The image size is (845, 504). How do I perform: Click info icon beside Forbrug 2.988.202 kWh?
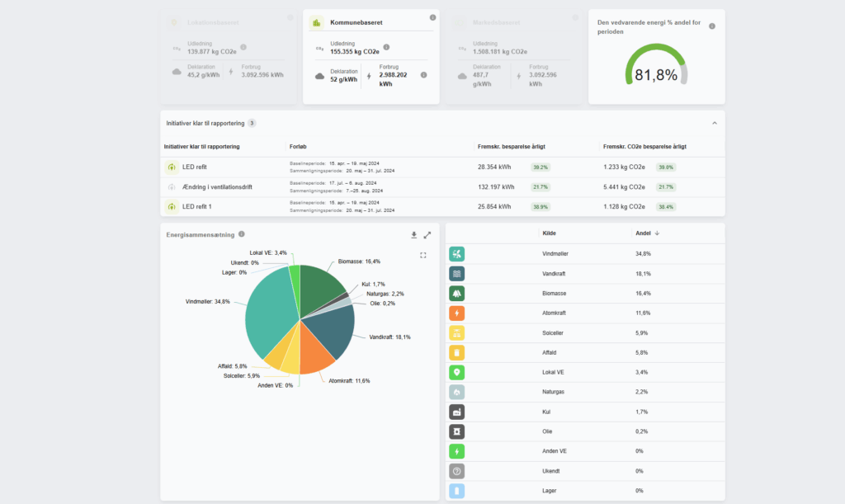click(x=423, y=75)
